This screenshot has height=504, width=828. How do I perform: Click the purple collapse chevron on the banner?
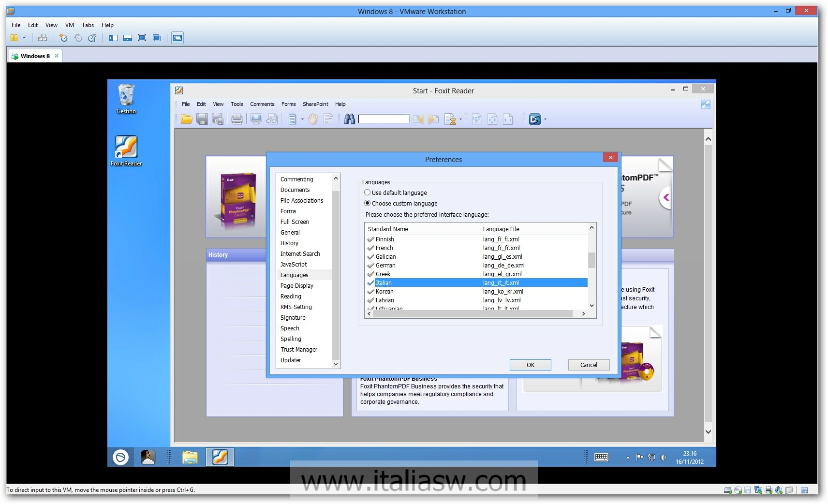666,197
